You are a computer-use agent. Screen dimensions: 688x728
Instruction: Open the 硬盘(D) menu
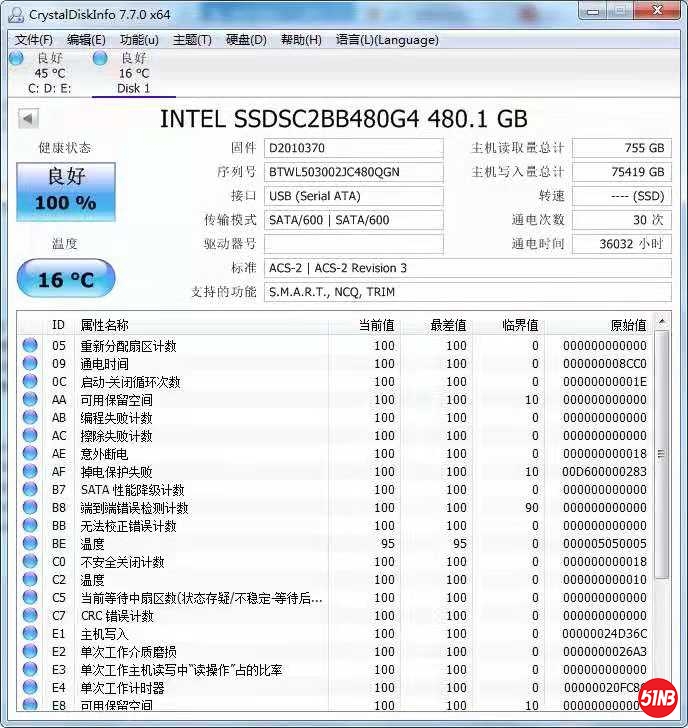246,40
